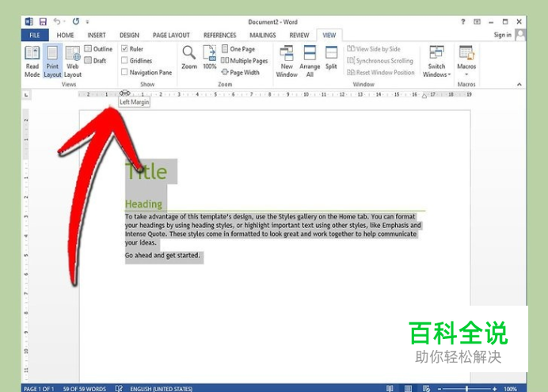Open Switch Windows dropdown

click(x=436, y=62)
